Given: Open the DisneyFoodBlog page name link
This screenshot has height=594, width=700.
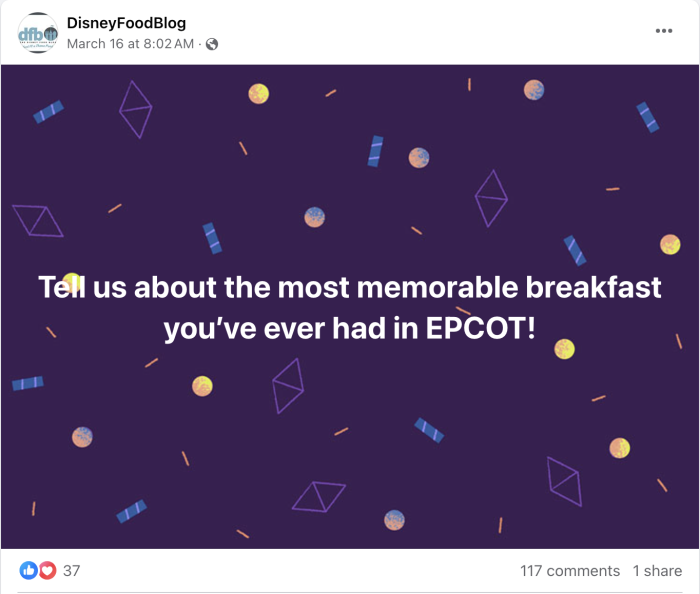Looking at the screenshot, I should click(126, 23).
